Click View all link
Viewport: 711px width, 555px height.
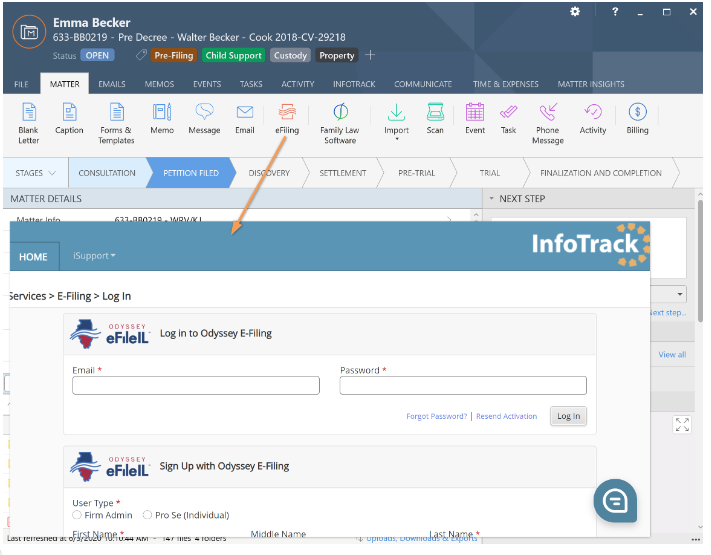(x=672, y=355)
